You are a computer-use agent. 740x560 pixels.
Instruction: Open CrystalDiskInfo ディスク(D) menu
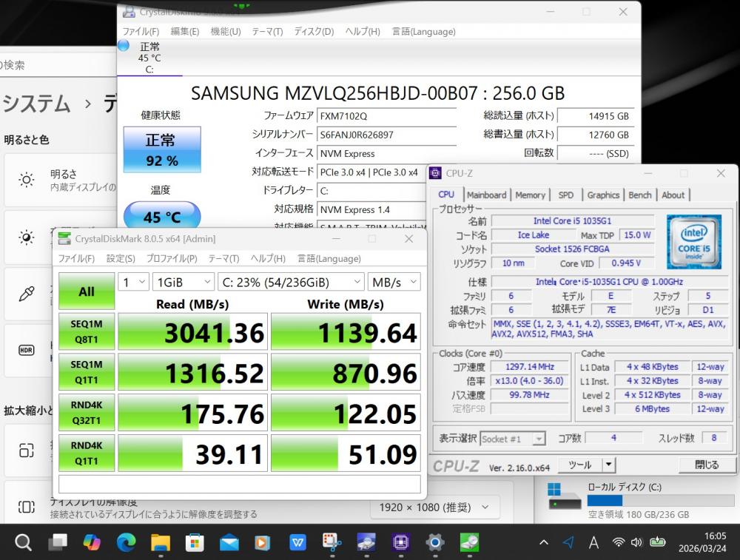coord(314,32)
